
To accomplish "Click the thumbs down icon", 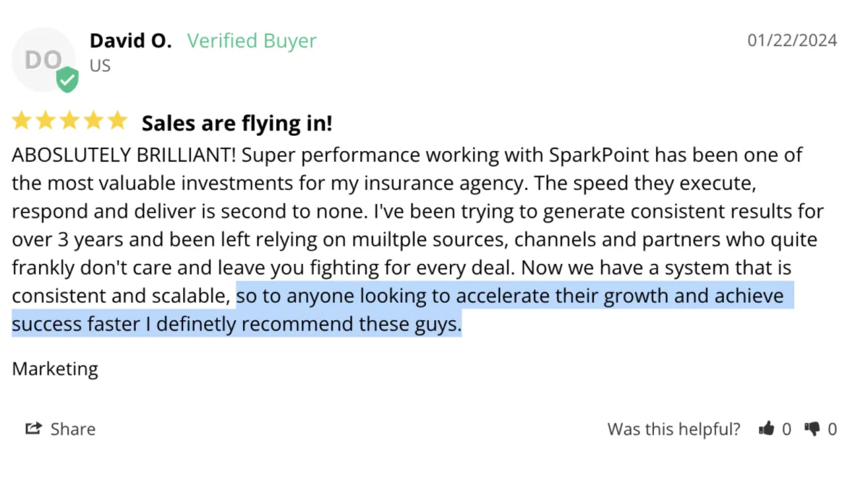I will coord(812,429).
